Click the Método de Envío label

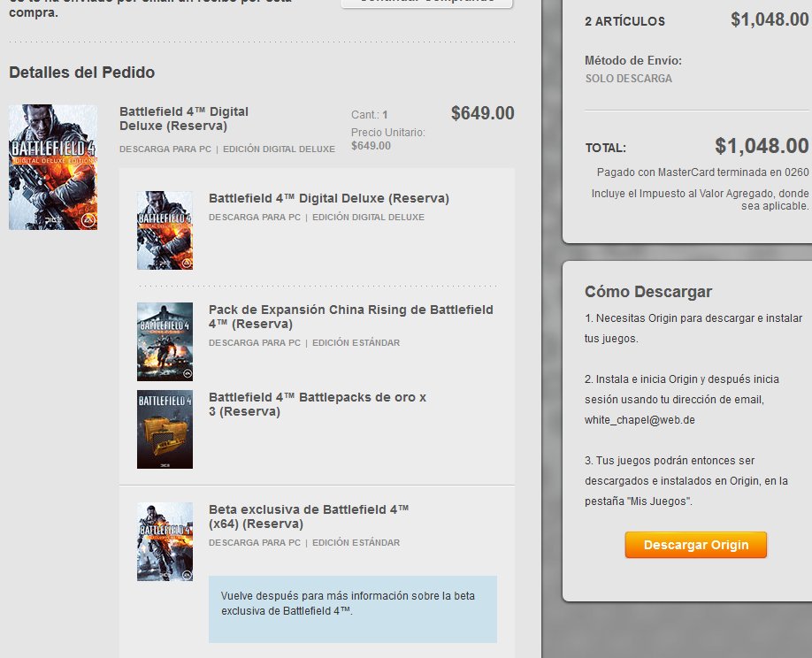[x=632, y=60]
